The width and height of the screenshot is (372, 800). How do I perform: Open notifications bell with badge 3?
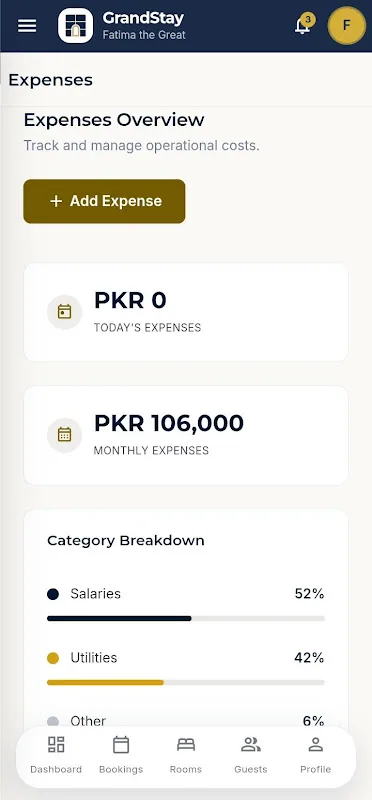[304, 24]
